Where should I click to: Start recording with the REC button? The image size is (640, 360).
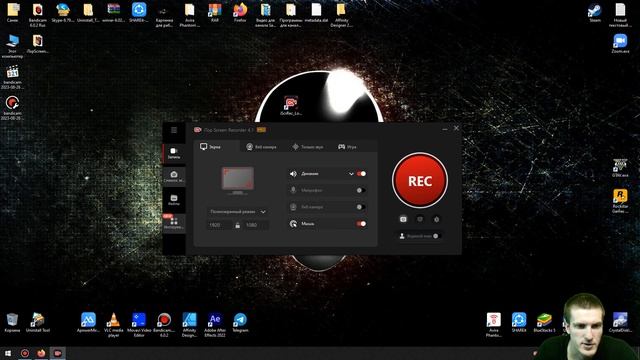[x=420, y=180]
